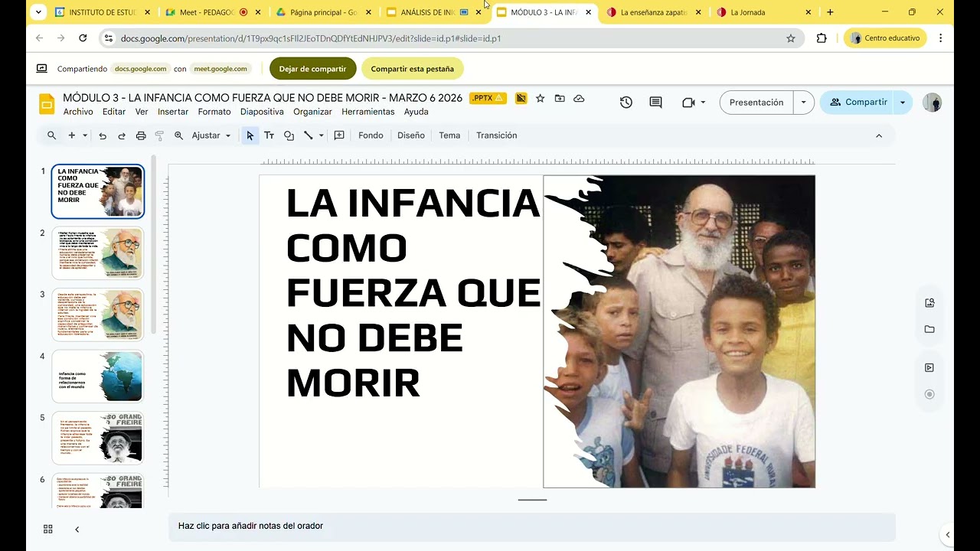Select slide 4 globe thumbnail
This screenshot has height=551, width=980.
tap(98, 377)
